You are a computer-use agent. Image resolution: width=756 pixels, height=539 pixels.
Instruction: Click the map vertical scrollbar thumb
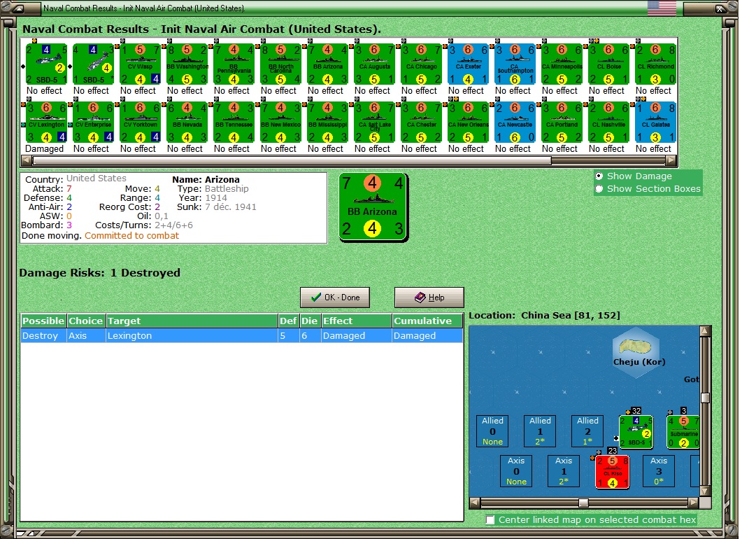pos(706,398)
